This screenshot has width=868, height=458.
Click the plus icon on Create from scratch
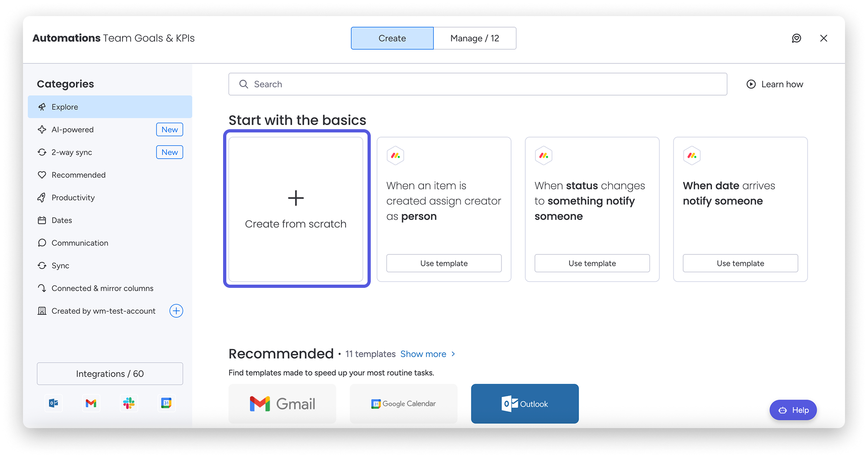tap(296, 198)
